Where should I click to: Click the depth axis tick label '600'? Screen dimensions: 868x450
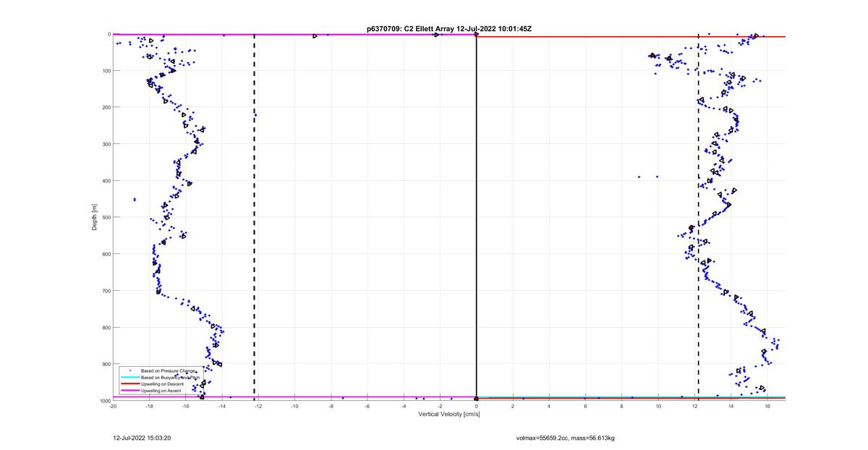coord(106,254)
